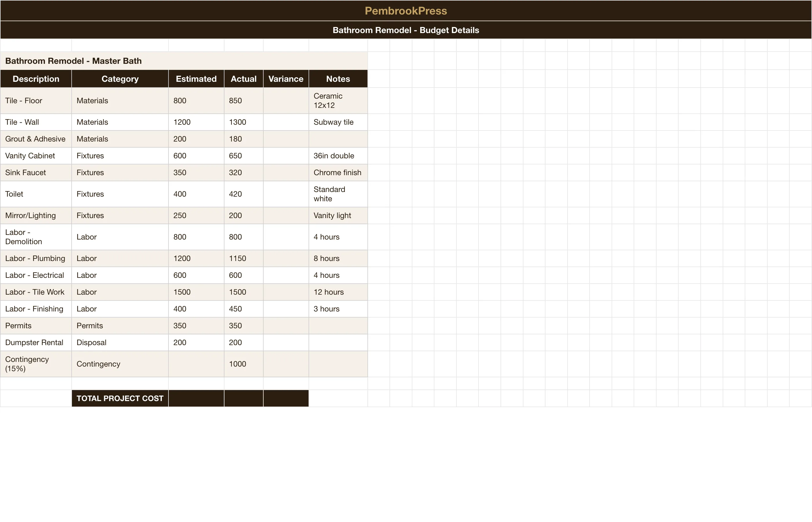Select the 'Dumpster Rental' cell
812x522 pixels.
click(x=36, y=342)
